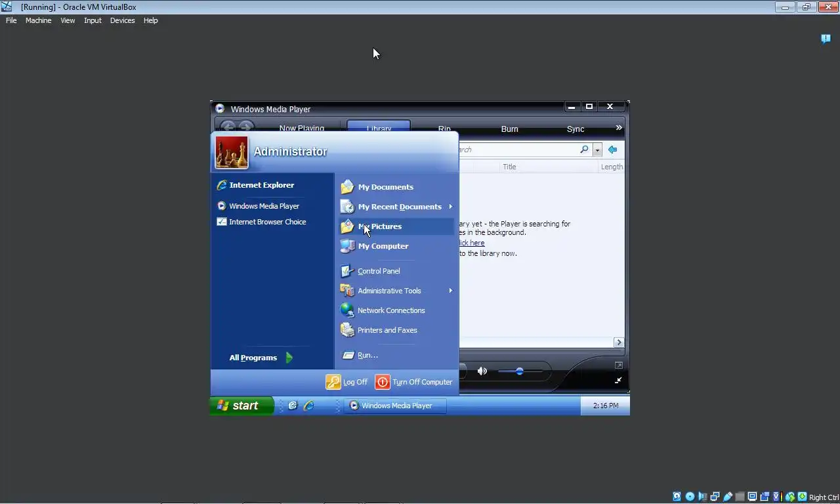
Task: Click the blue left arrow beside search
Action: pos(612,150)
